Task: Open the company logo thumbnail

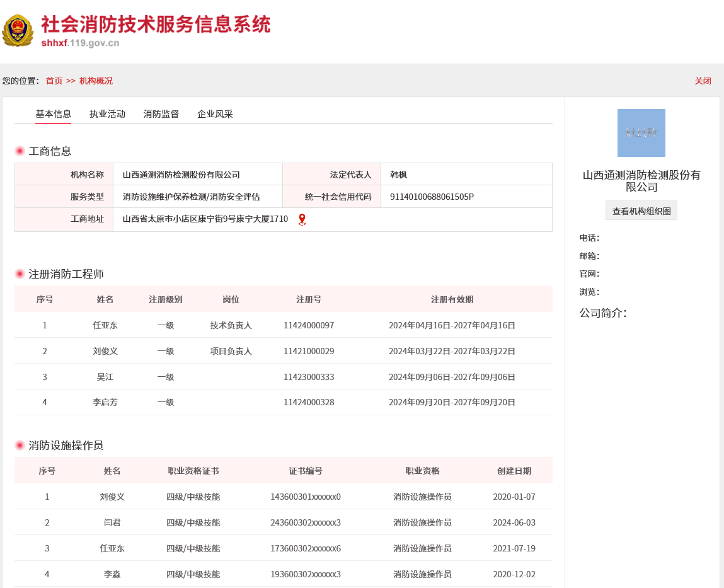Action: point(641,133)
